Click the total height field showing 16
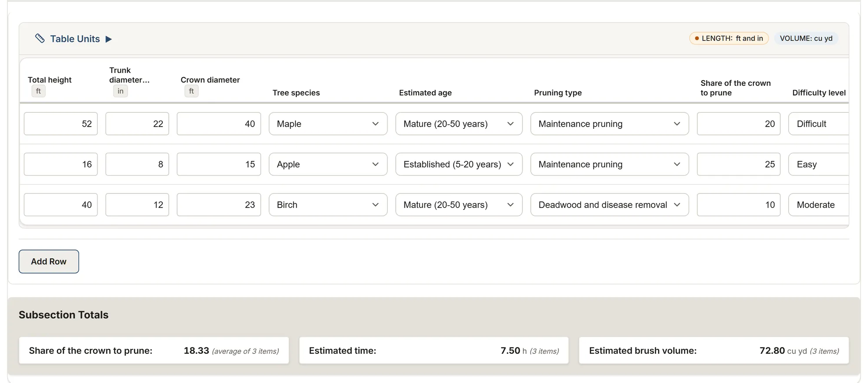The width and height of the screenshot is (868, 383). (61, 164)
